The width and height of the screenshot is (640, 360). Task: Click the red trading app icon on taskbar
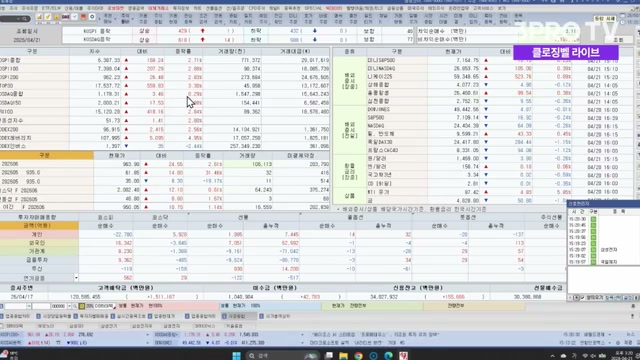pyautogui.click(x=403, y=356)
